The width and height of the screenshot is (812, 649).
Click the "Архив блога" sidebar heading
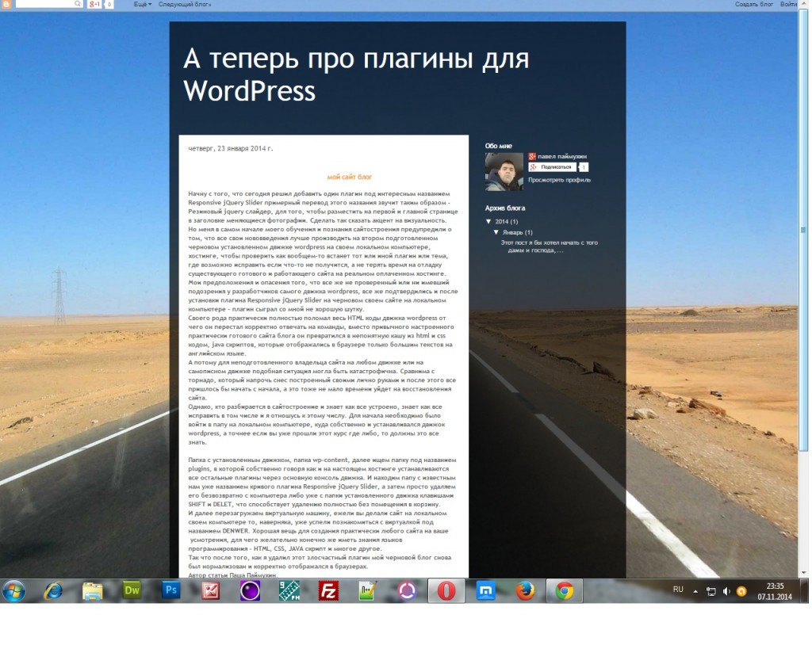(x=505, y=208)
